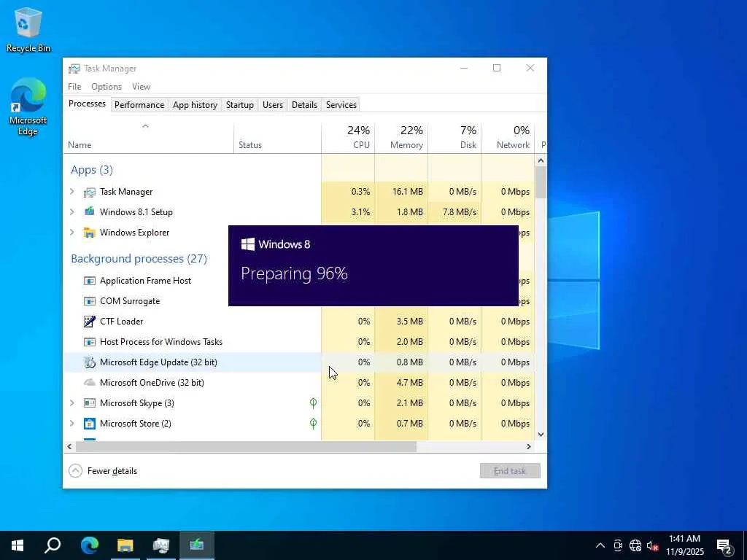This screenshot has width=747, height=560.
Task: Sort by the Name column header
Action: point(148,138)
